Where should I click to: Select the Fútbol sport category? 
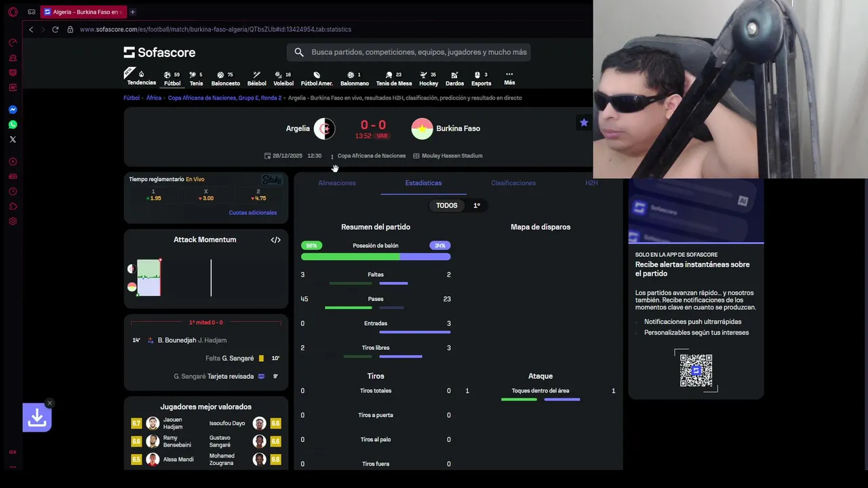[172, 79]
